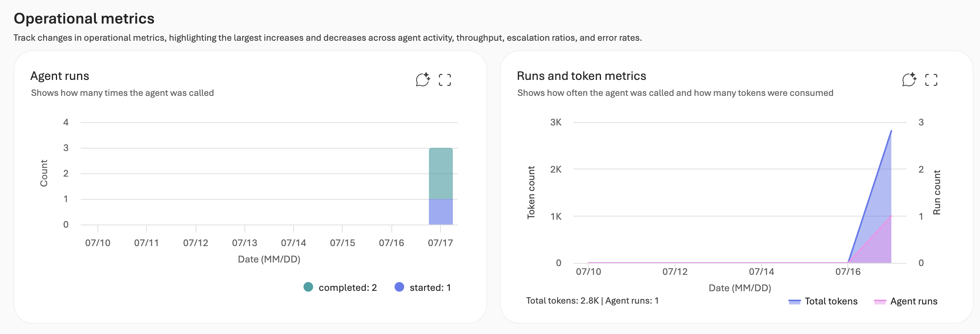Expand Agent runs chart to fullscreen

click(x=445, y=80)
